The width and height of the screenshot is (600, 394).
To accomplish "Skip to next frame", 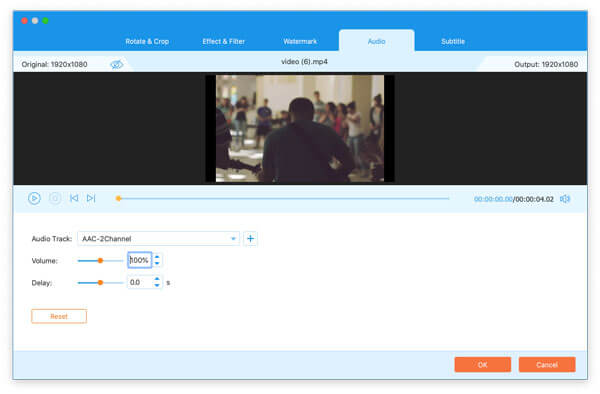I will tap(91, 198).
